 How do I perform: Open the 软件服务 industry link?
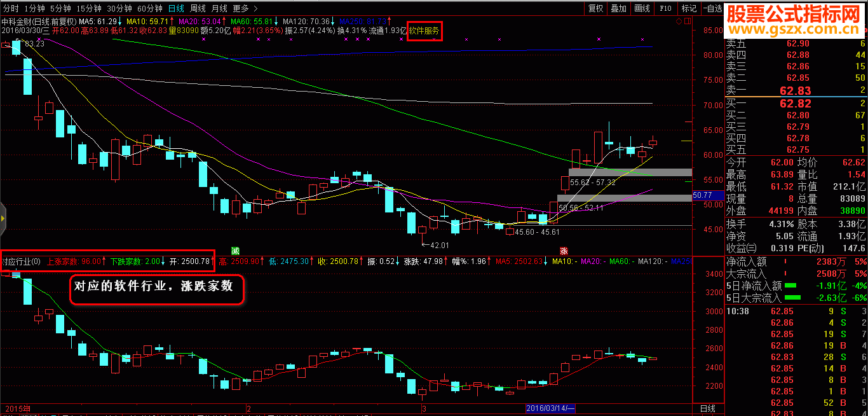pyautogui.click(x=424, y=31)
